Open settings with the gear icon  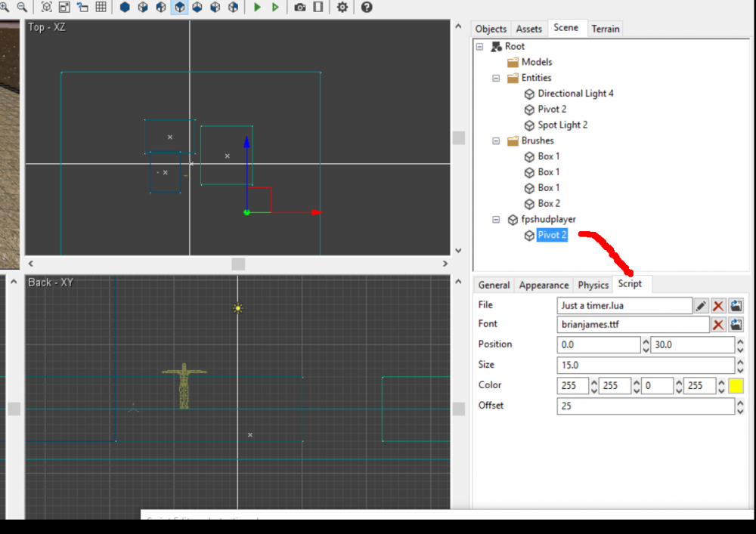click(x=342, y=7)
